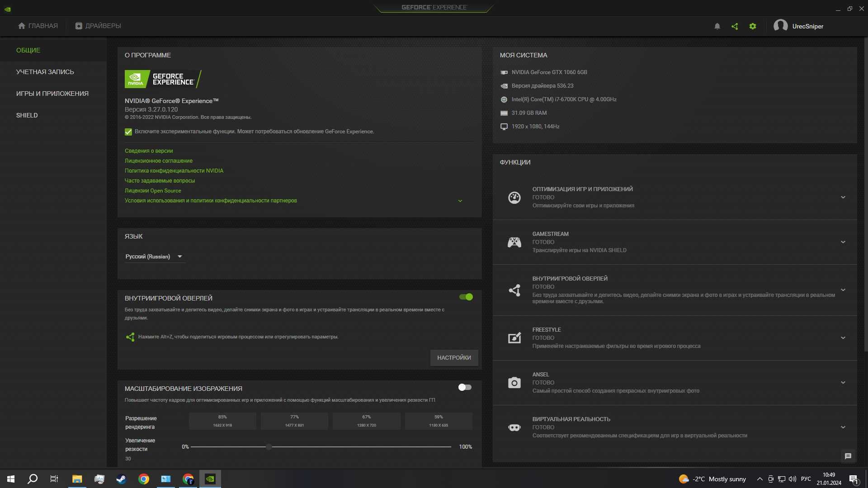The image size is (868, 488).
Task: Click the Freestyle edit icon
Action: 514,338
